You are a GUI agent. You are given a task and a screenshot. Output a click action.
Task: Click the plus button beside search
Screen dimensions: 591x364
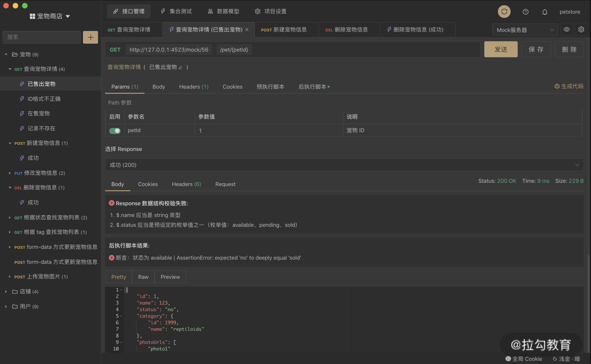90,37
